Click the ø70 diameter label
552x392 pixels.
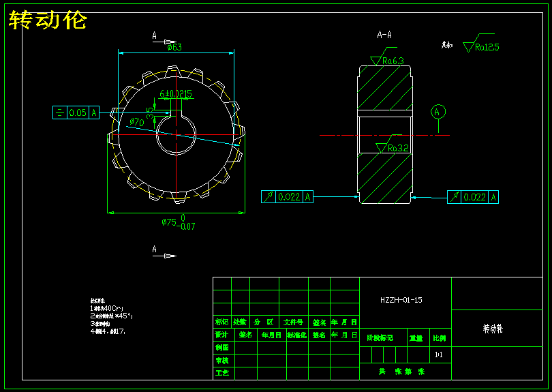(x=136, y=122)
